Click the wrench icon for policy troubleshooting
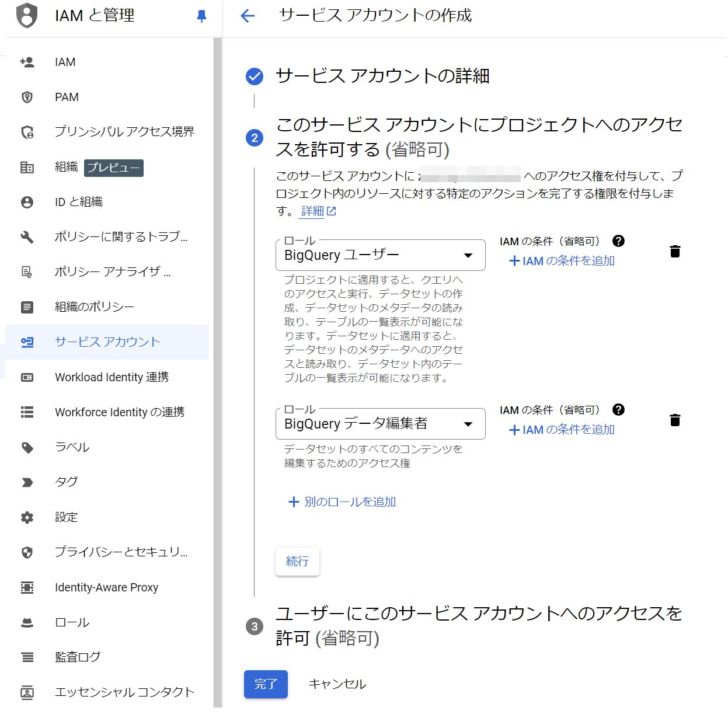 [x=27, y=237]
